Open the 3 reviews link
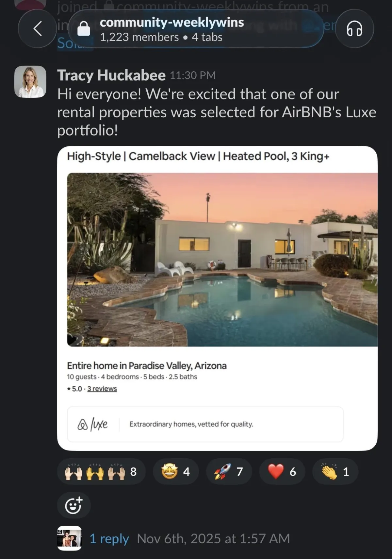 pyautogui.click(x=102, y=389)
